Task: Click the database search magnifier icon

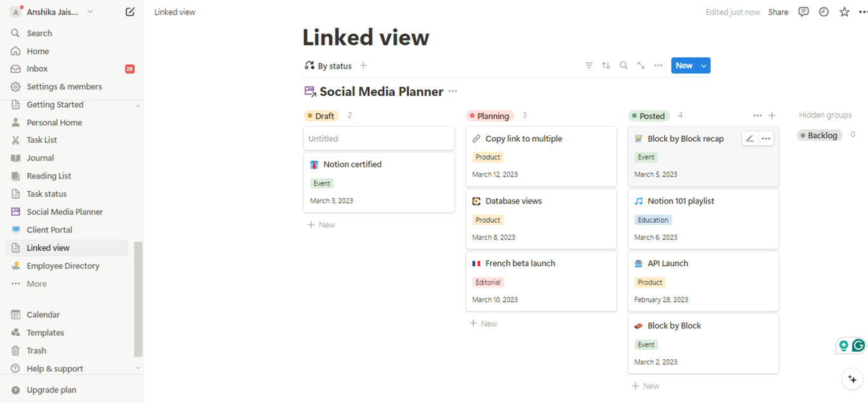Action: click(x=624, y=65)
